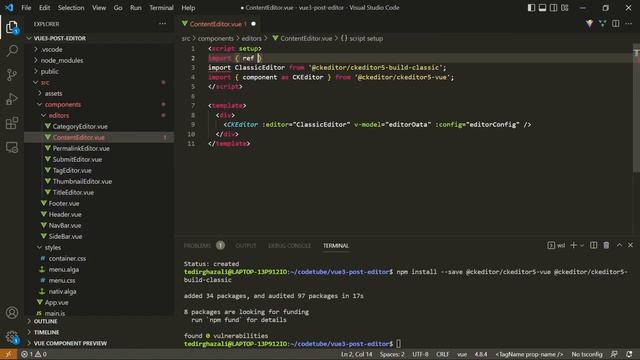Open Source Control view
The height and width of the screenshot is (360, 640).
[12, 75]
